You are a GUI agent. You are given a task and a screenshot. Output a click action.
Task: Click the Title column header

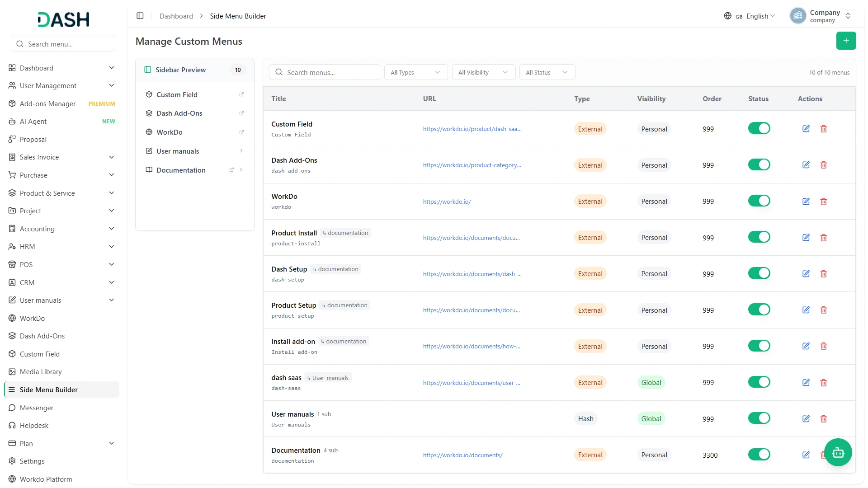(x=278, y=99)
